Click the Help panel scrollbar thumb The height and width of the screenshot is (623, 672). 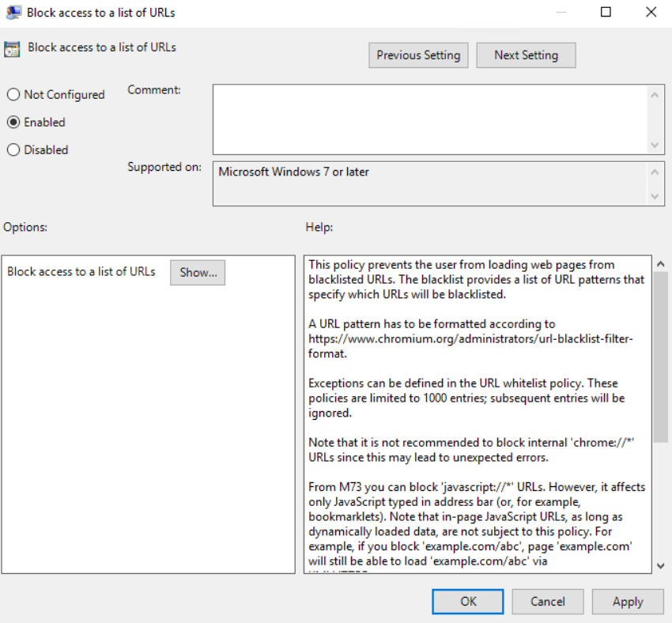click(661, 356)
